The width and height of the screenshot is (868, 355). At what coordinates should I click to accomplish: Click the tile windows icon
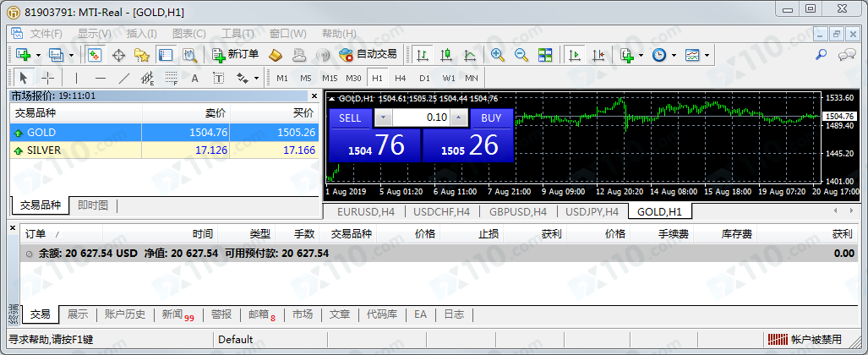[545, 55]
